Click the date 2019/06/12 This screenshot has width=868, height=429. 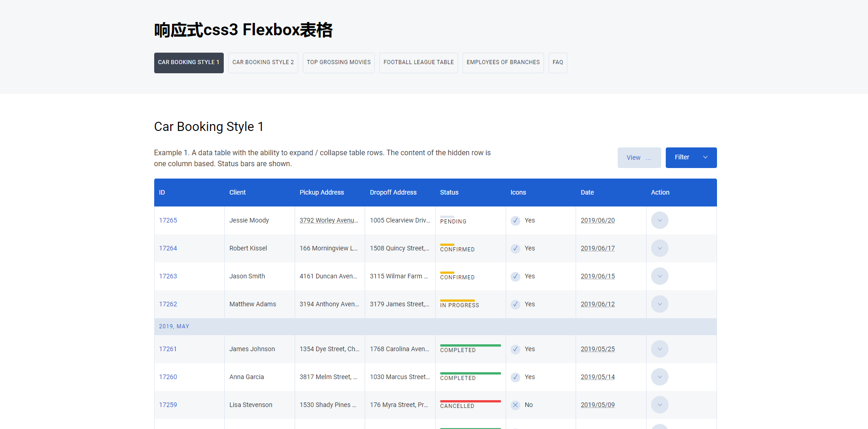(598, 304)
